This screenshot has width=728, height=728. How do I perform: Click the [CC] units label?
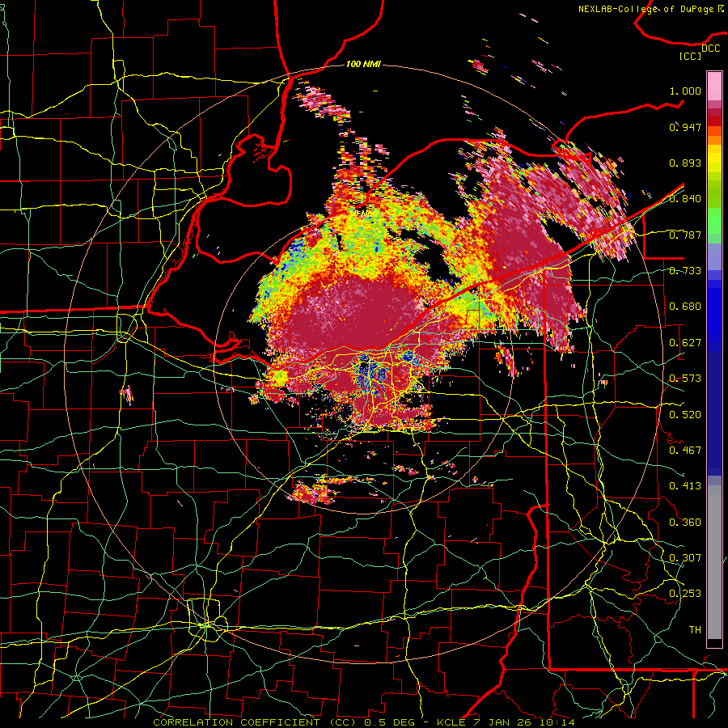(x=691, y=56)
